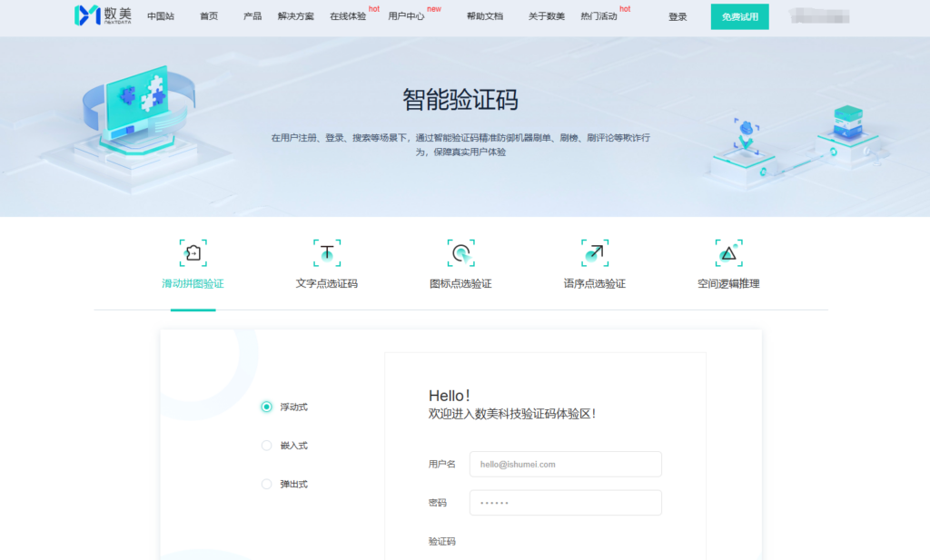The height and width of the screenshot is (560, 930).
Task: Click the 用户名 input field
Action: 565,464
